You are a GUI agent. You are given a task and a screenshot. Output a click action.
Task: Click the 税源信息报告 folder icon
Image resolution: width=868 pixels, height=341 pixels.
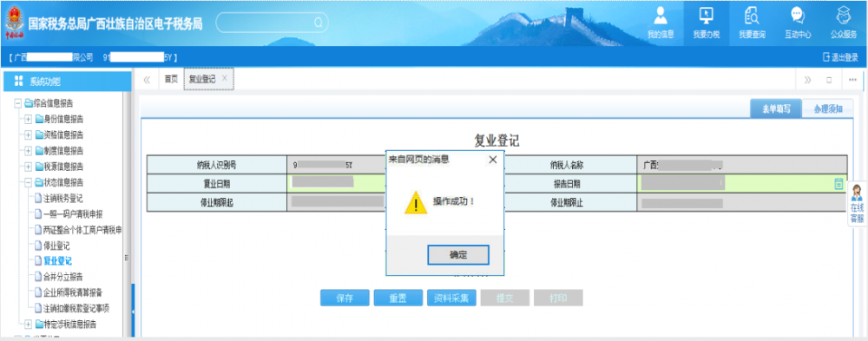(x=39, y=166)
